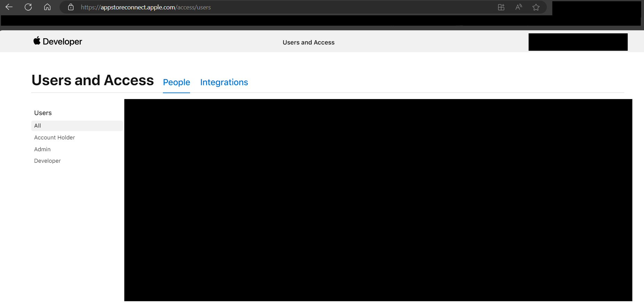
Task: Open the Integrations tab
Action: click(x=224, y=82)
